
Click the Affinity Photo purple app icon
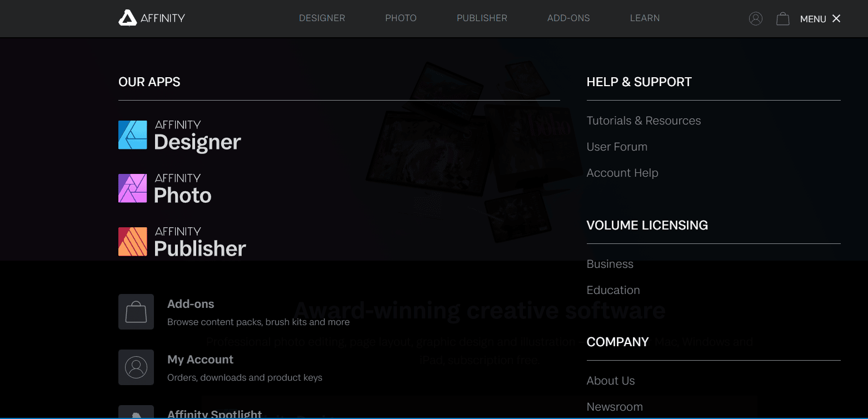(133, 188)
